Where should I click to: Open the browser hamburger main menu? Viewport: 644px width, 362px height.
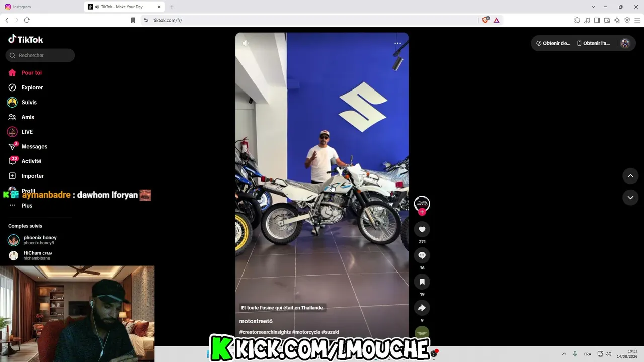tap(637, 20)
